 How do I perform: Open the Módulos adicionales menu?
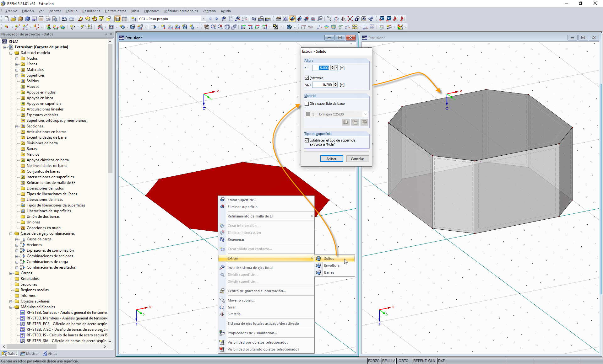(x=181, y=11)
